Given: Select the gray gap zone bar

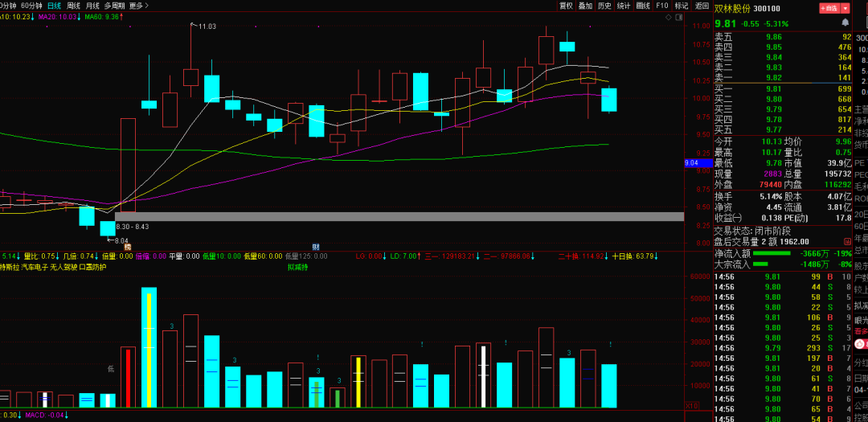Looking at the screenshot, I should (399, 216).
